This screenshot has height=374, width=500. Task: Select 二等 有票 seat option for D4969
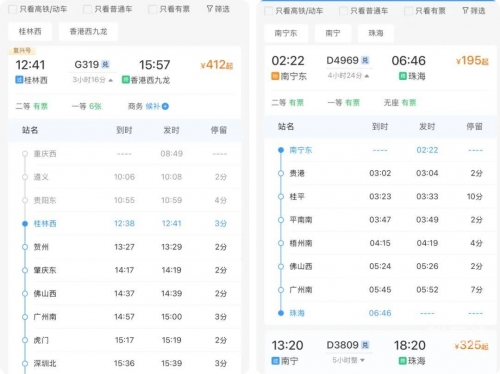(288, 103)
